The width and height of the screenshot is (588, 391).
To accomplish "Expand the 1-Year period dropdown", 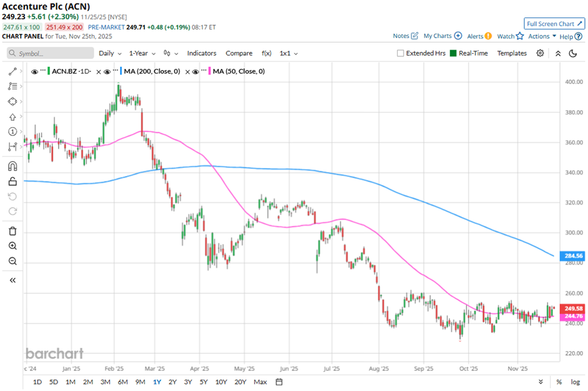I will pyautogui.click(x=143, y=53).
